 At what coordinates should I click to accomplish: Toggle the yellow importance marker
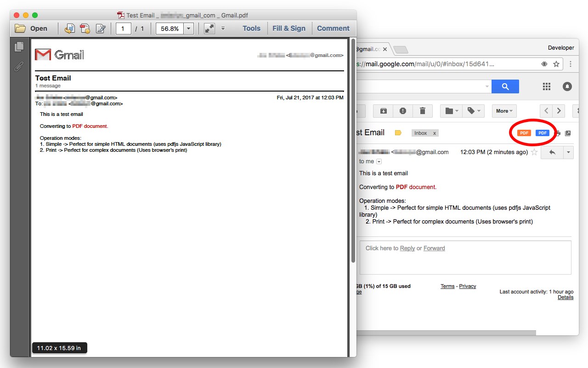398,133
